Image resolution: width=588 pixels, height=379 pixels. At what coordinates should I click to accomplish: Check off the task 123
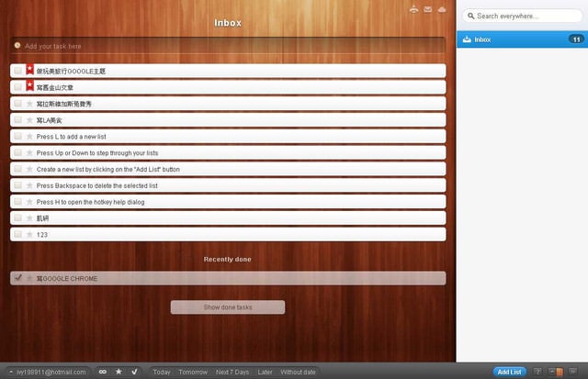pyautogui.click(x=17, y=234)
